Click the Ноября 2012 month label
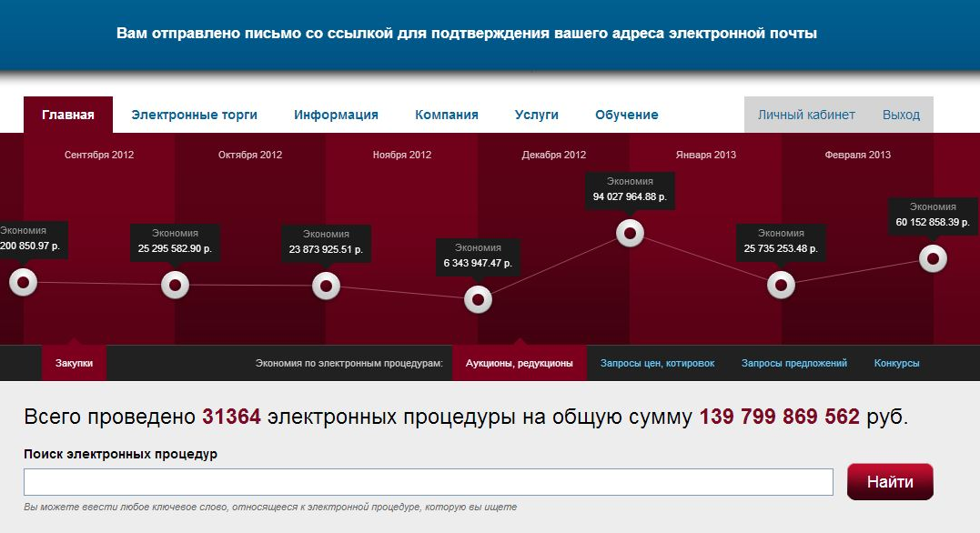 pyautogui.click(x=402, y=155)
